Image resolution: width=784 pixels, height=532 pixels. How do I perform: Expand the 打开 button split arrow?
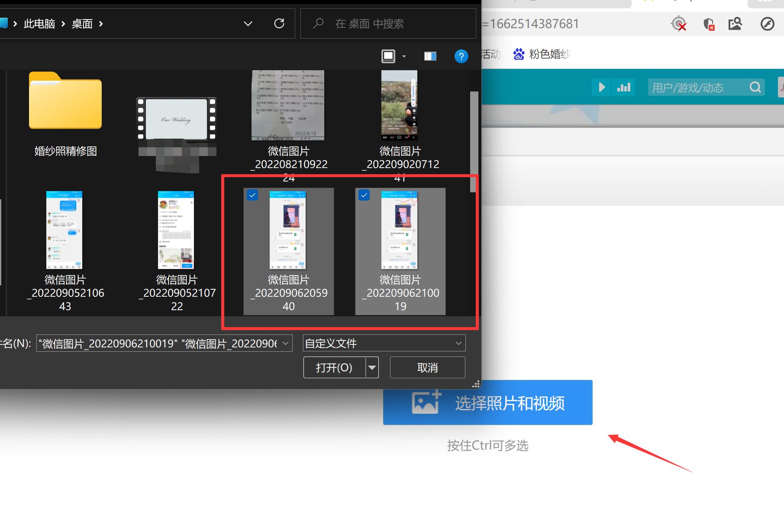[x=372, y=367]
